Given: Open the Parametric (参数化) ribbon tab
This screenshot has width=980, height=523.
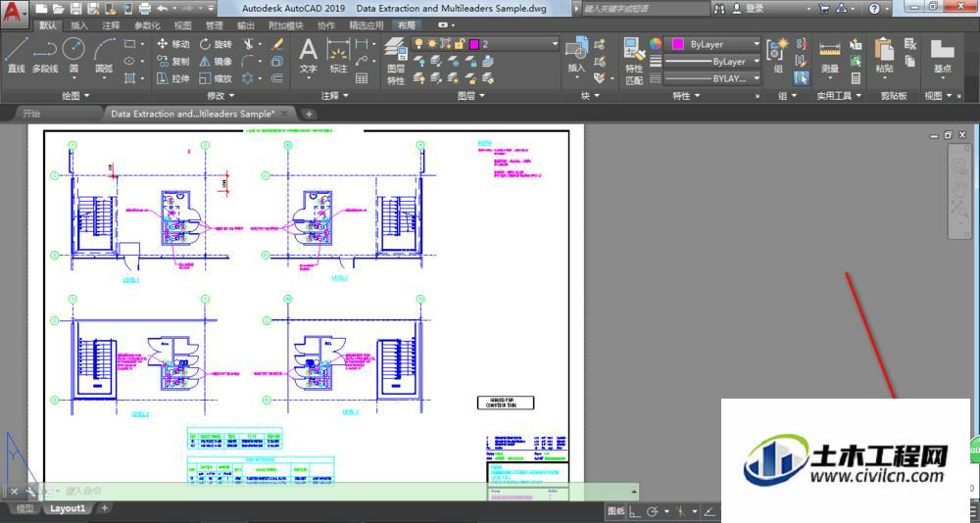Looking at the screenshot, I should 147,25.
